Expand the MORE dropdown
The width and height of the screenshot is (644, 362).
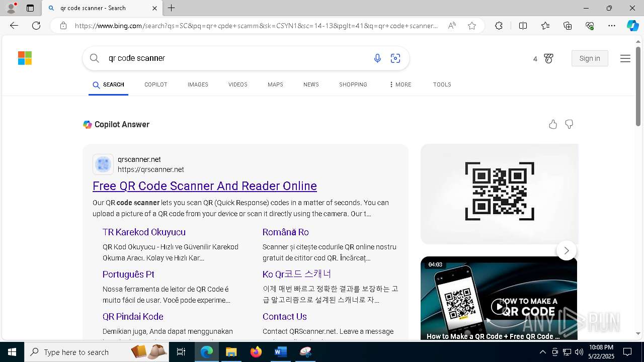tap(400, 84)
